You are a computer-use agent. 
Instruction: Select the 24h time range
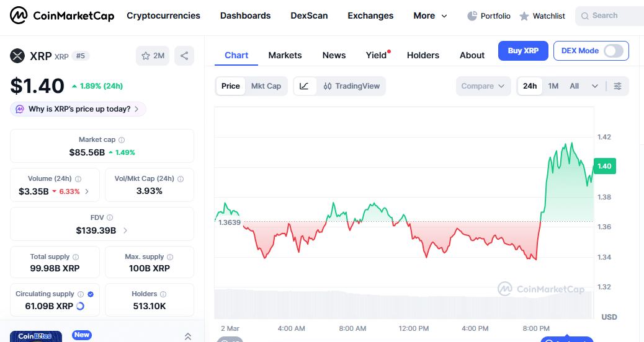pyautogui.click(x=530, y=86)
